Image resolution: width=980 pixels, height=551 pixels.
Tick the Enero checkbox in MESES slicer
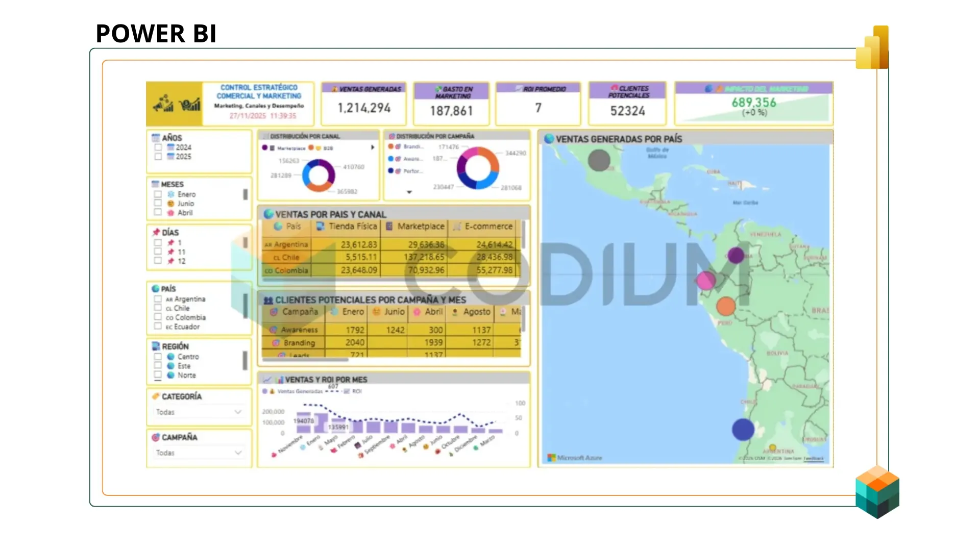click(x=158, y=194)
